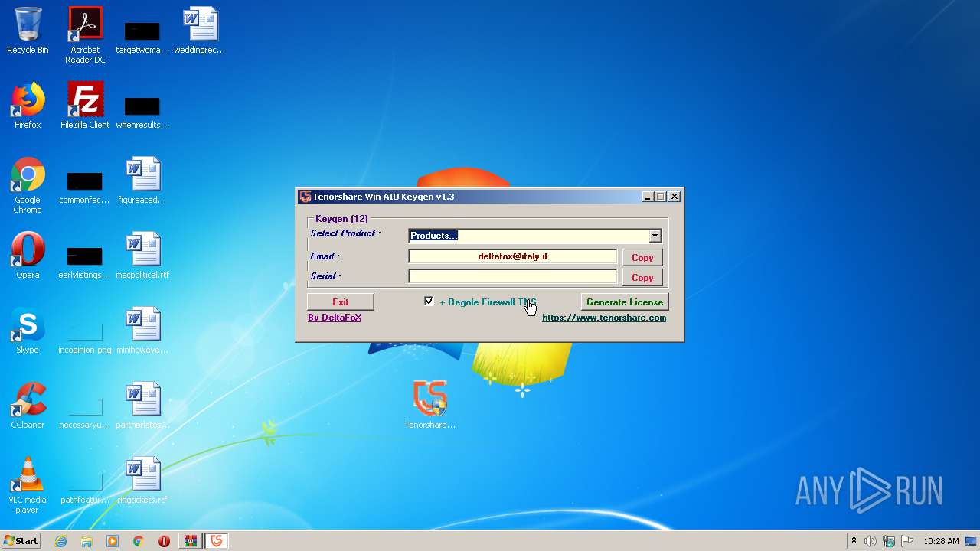Select incopinion.png desktop file
Viewport: 980px width, 551px height.
(85, 337)
